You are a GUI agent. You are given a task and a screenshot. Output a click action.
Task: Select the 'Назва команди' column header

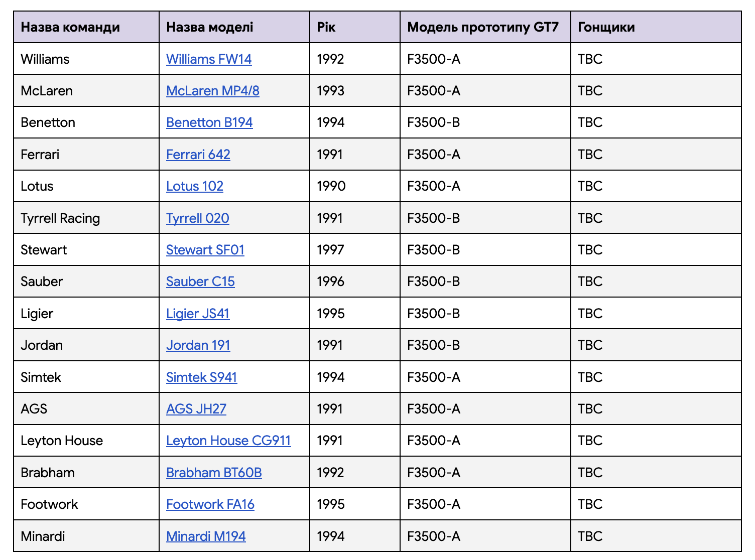(x=86, y=27)
